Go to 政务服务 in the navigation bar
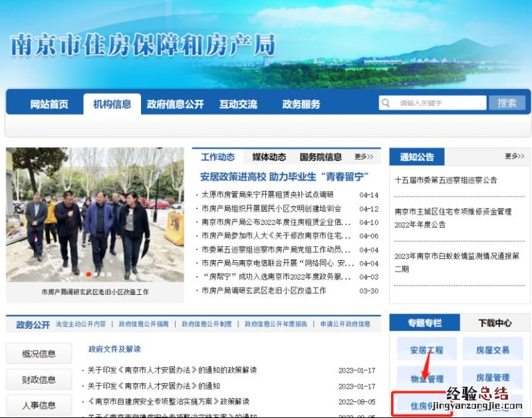This screenshot has height=418, width=532. point(301,104)
